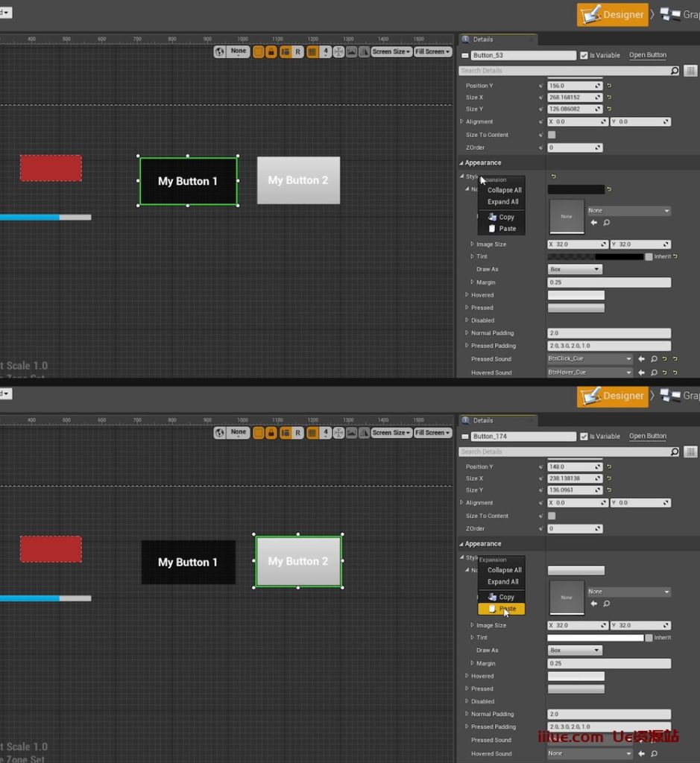Open the Fill Screen dropdown in the lower viewport
The width and height of the screenshot is (700, 763).
[433, 433]
